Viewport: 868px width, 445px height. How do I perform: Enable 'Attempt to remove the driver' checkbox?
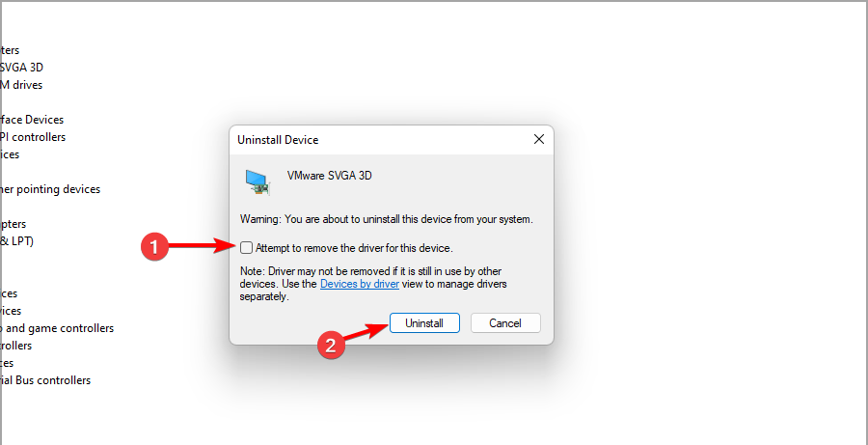(x=248, y=248)
